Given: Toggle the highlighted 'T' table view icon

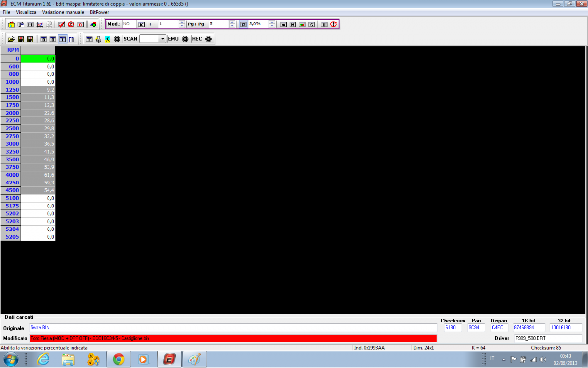Looking at the screenshot, I should (x=63, y=39).
